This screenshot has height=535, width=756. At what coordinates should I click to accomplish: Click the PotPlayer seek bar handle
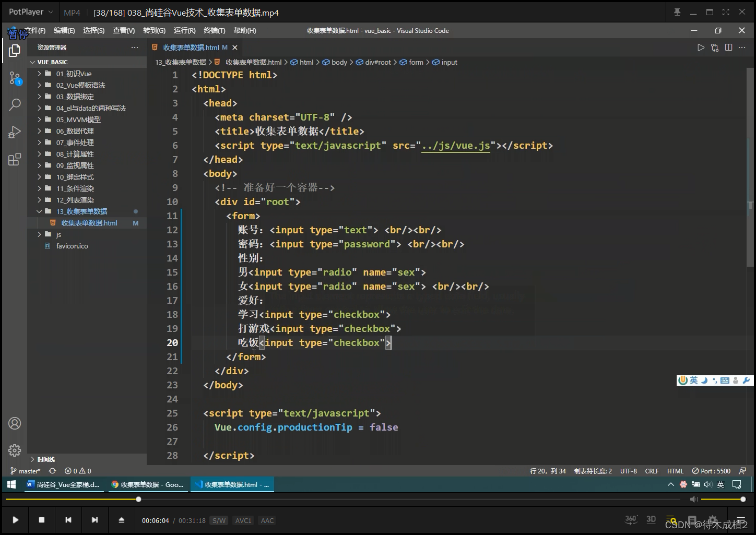click(138, 500)
